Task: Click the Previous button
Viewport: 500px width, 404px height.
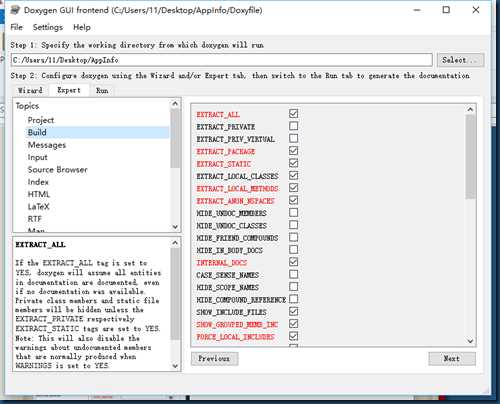Action: [214, 359]
